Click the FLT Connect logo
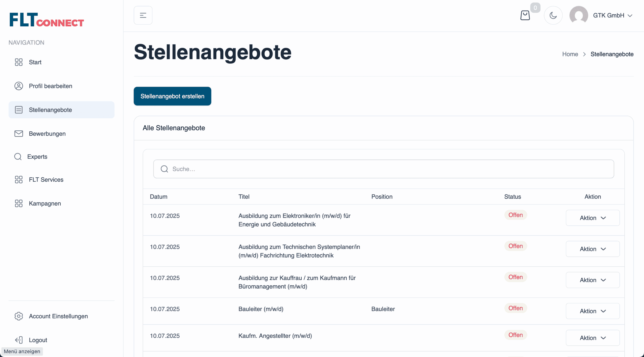644x357 pixels. tap(47, 20)
